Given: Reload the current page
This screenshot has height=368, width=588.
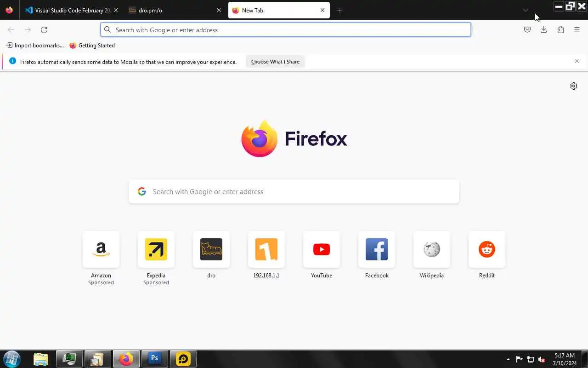Looking at the screenshot, I should pyautogui.click(x=44, y=29).
